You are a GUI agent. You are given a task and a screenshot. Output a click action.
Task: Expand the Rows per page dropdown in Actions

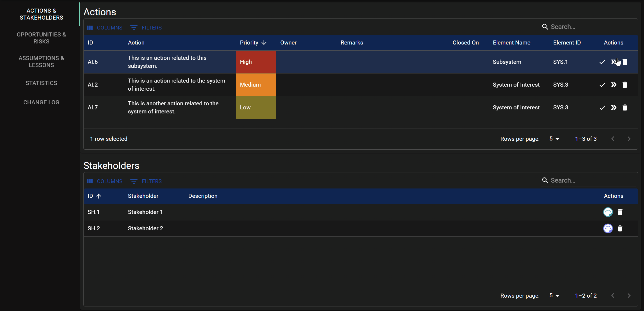[554, 138]
